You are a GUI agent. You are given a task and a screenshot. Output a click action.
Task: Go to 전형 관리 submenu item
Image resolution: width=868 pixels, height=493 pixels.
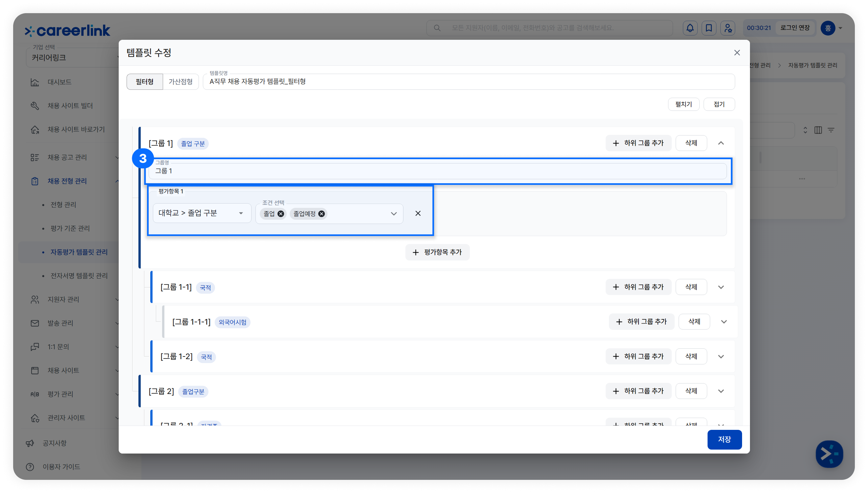coord(63,205)
